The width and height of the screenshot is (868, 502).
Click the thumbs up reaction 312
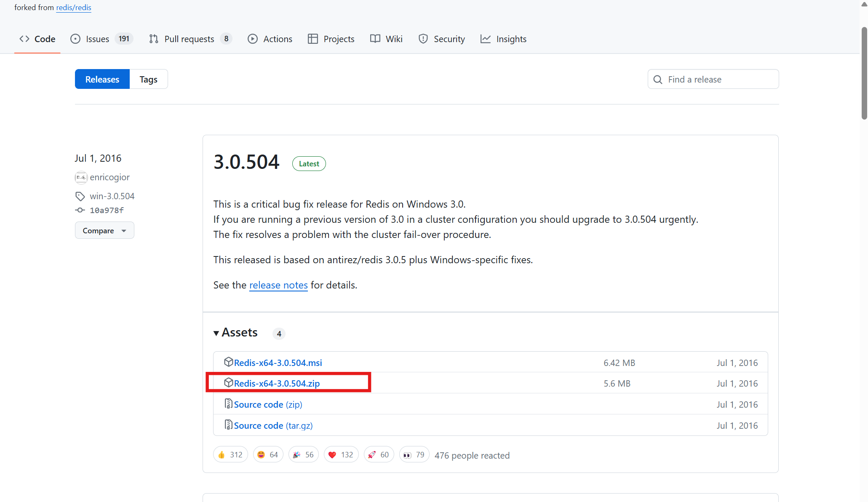(230, 455)
